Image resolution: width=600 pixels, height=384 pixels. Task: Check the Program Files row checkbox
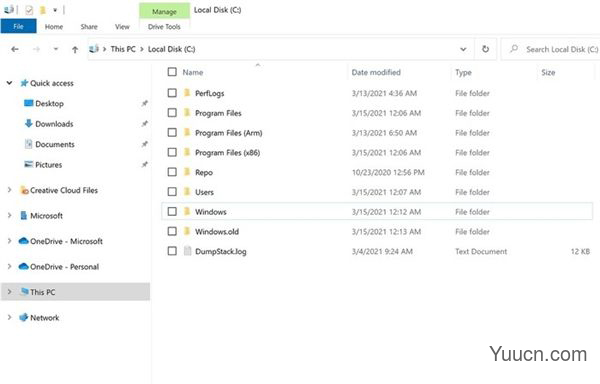[x=172, y=113]
